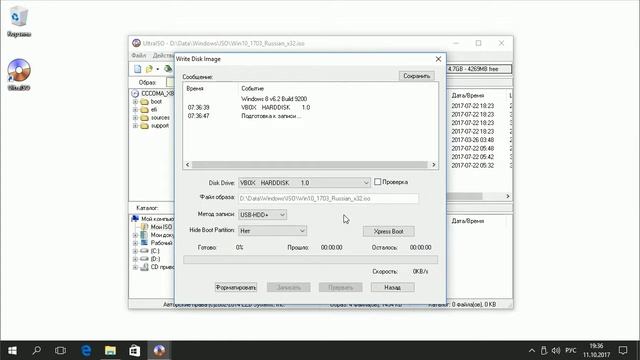Click the Записать button
Screen dimensions: 640x360
click(289, 287)
